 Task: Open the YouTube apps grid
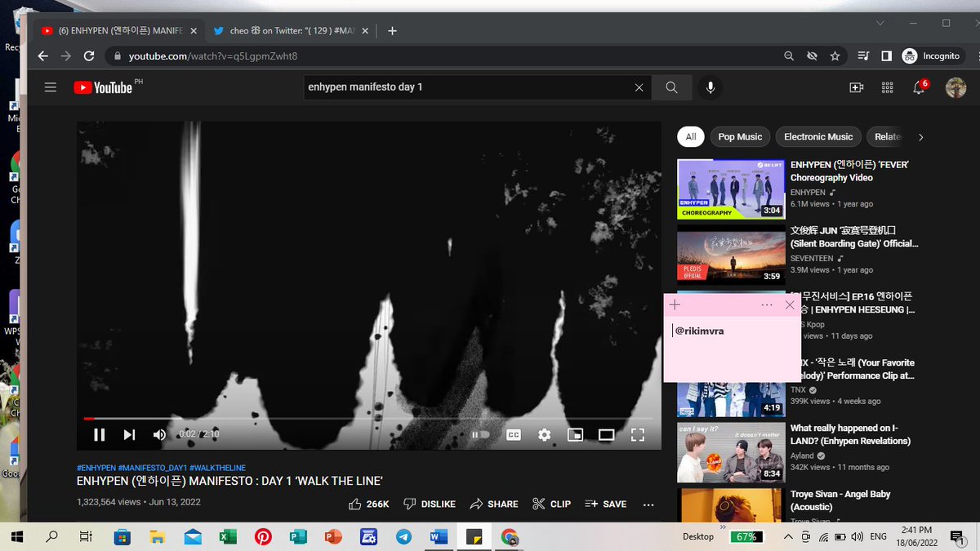888,87
